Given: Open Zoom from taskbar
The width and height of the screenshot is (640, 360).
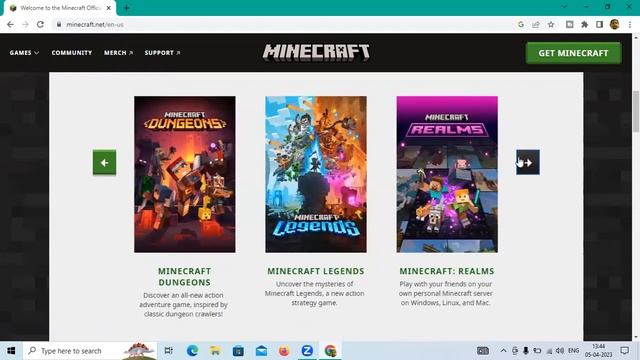Looking at the screenshot, I should click(x=307, y=351).
